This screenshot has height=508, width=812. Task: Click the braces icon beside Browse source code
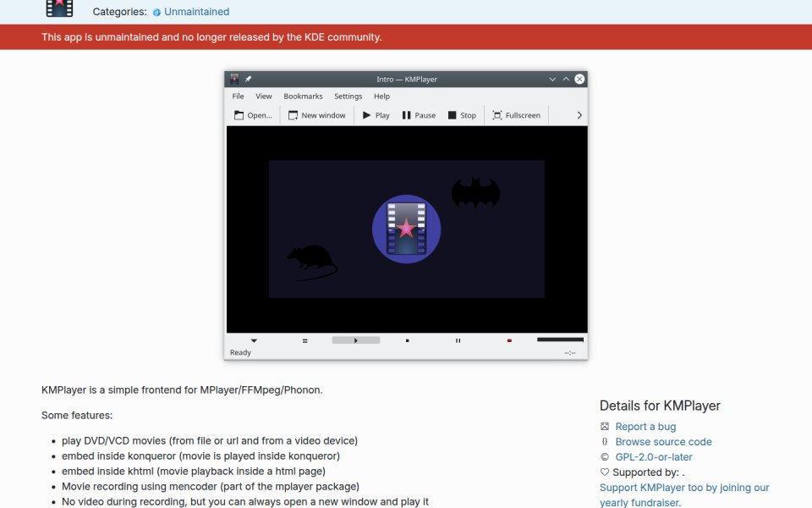pyautogui.click(x=604, y=442)
